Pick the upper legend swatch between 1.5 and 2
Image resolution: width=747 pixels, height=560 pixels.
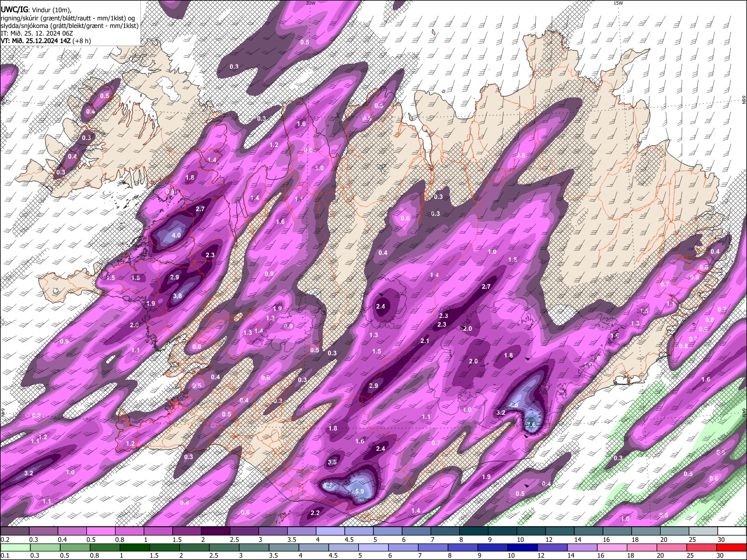187,531
